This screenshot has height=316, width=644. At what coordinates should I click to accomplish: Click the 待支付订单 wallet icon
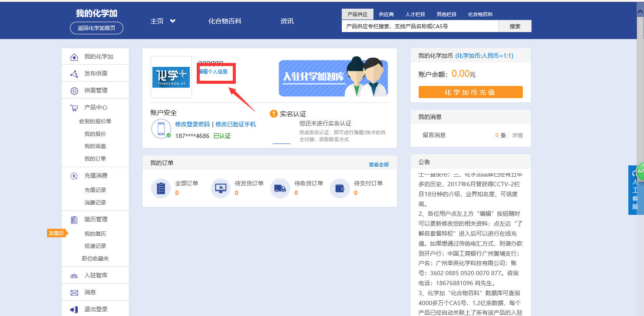pyautogui.click(x=340, y=188)
